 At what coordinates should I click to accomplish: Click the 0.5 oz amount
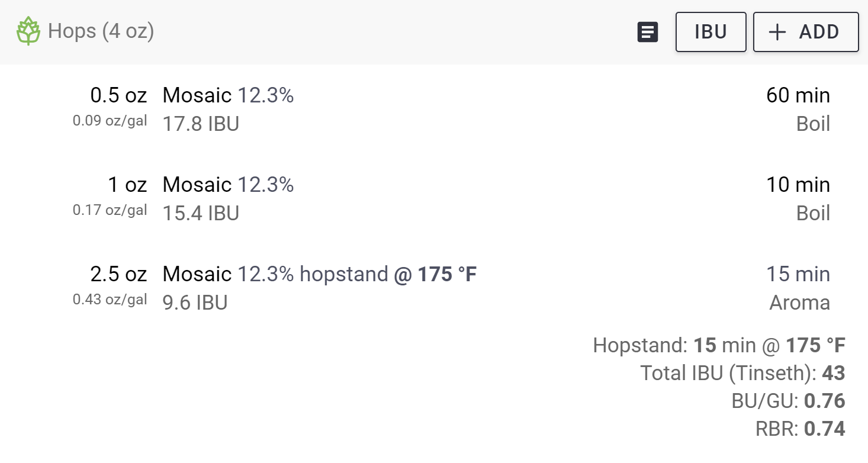pos(118,95)
